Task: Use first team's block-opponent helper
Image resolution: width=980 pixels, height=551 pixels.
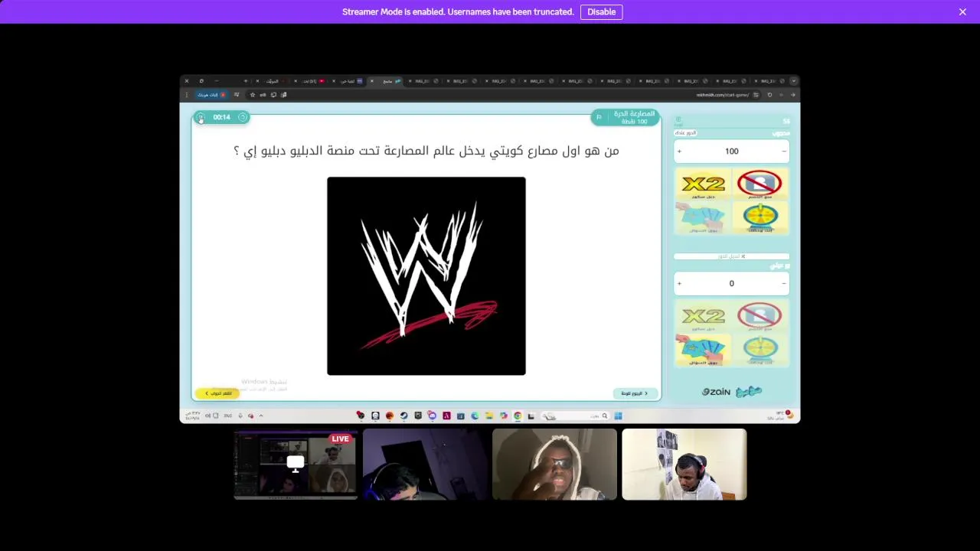Action: 759,184
